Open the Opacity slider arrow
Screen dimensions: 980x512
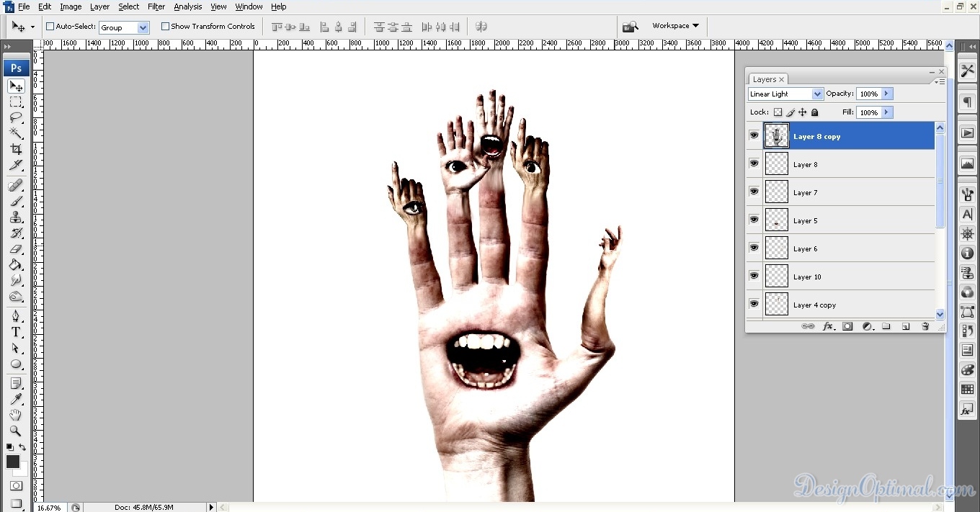click(x=887, y=94)
